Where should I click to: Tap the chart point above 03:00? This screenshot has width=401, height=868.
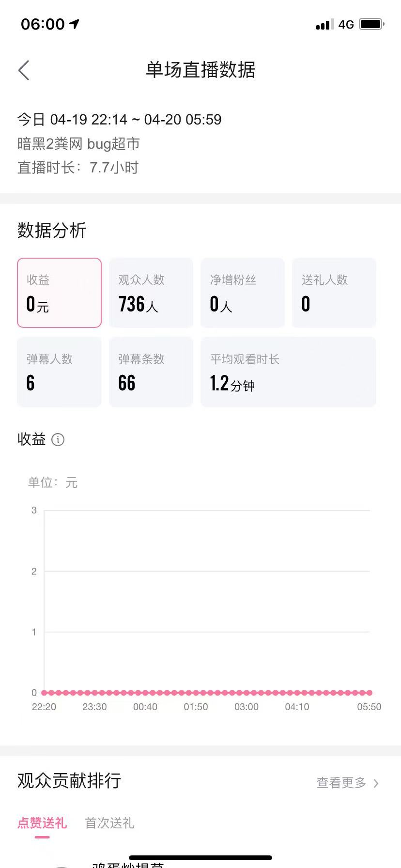pos(247,693)
